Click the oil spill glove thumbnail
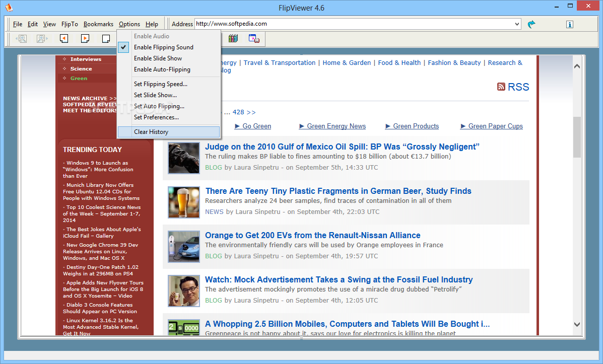 [184, 158]
